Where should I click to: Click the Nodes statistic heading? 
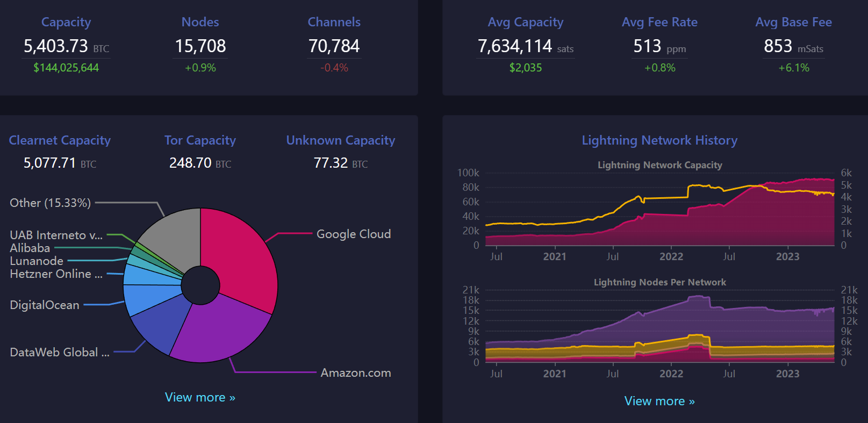pos(200,22)
